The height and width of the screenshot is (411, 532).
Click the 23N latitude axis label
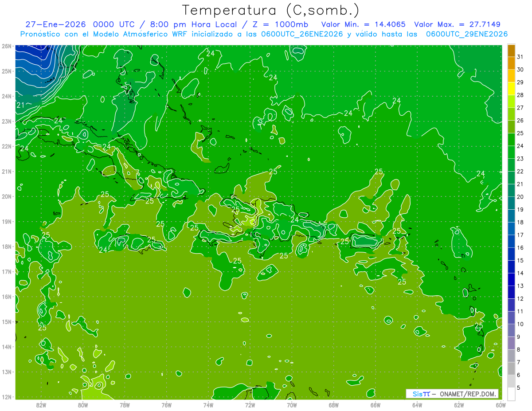point(6,121)
